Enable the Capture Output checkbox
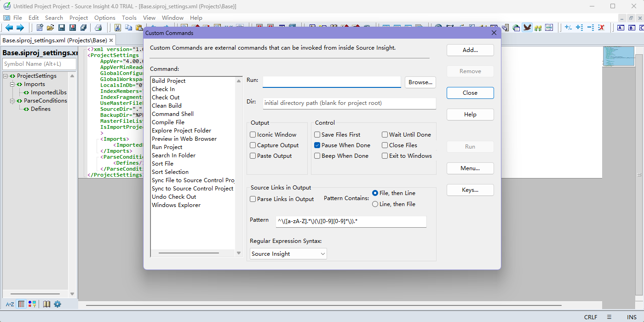This screenshot has height=322, width=644. [253, 145]
